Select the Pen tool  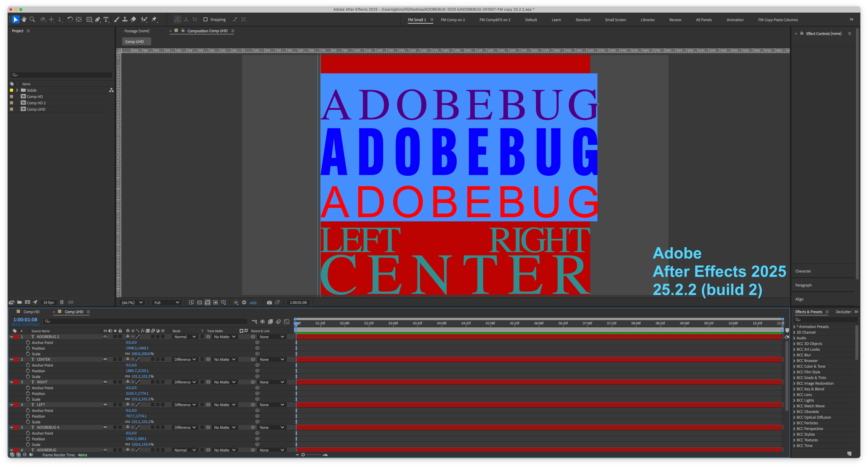pos(97,19)
